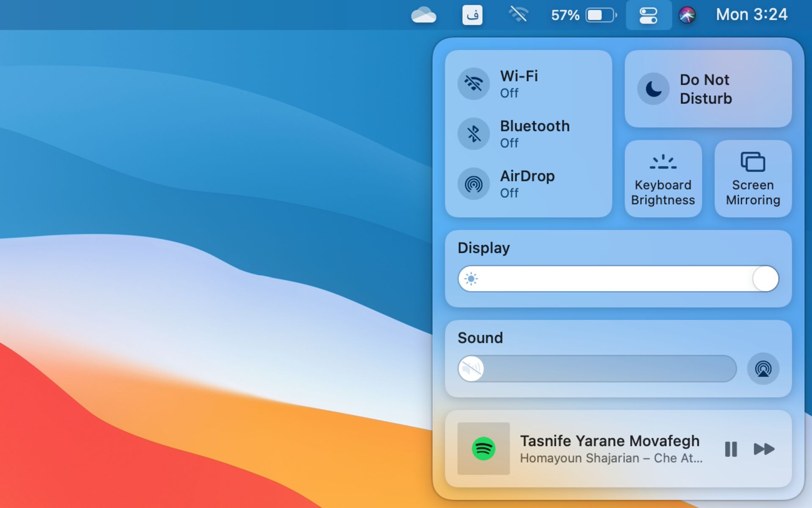The width and height of the screenshot is (812, 508).
Task: Click the Display brightness slider knob
Action: 765,279
